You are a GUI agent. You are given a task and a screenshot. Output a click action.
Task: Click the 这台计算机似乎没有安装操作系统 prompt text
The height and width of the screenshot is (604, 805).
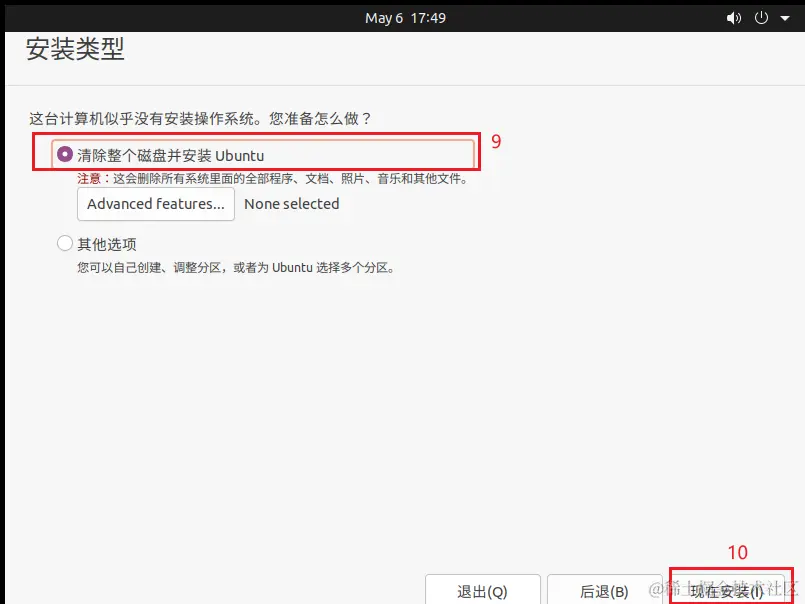200,119
